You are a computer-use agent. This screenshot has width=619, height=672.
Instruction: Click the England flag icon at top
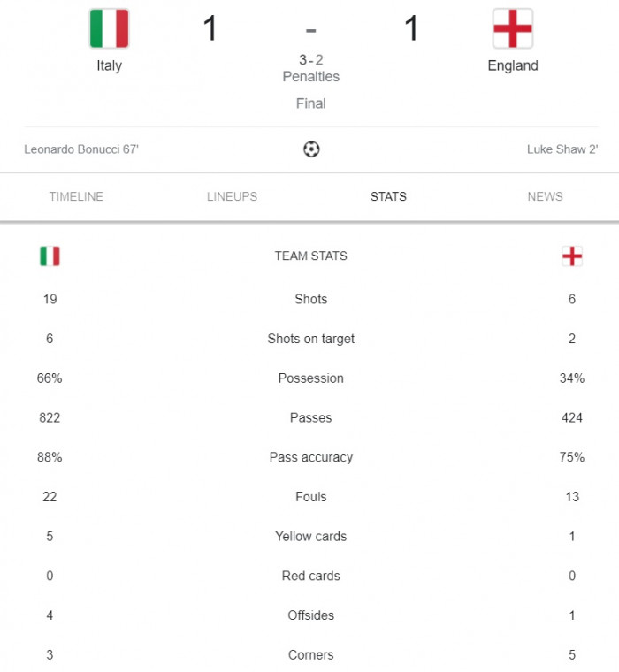(513, 28)
